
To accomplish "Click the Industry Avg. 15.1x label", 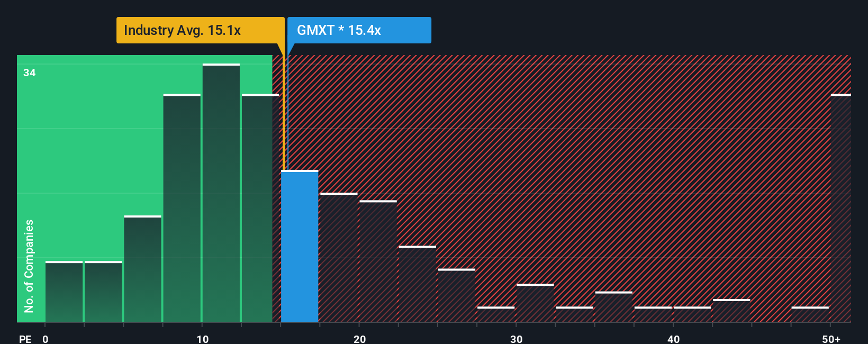I will click(200, 30).
